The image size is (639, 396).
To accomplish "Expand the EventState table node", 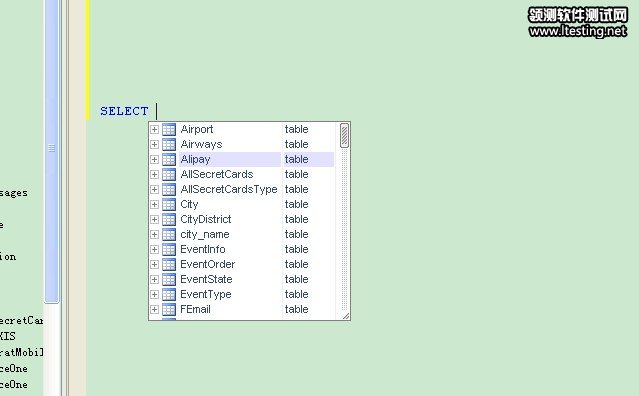I will coord(154,279).
